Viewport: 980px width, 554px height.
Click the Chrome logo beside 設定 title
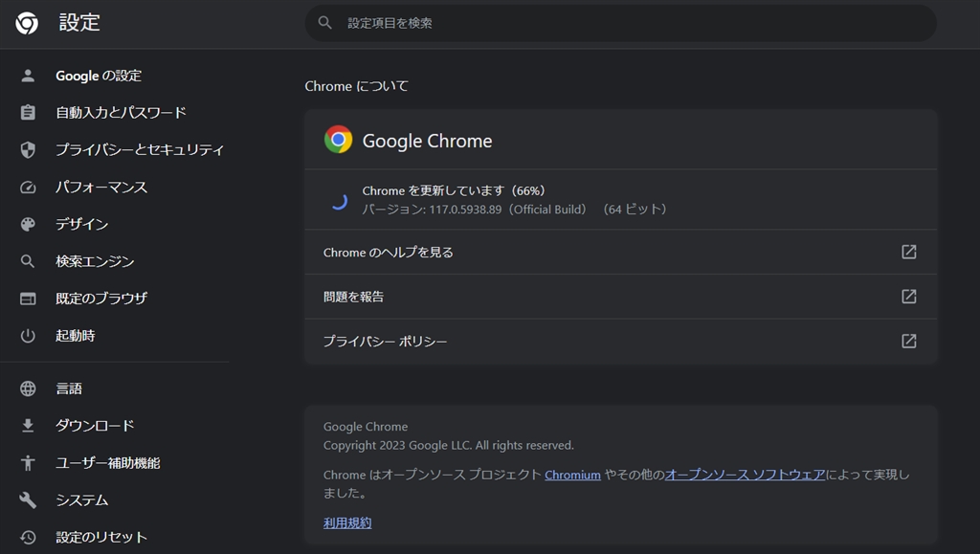[x=27, y=23]
